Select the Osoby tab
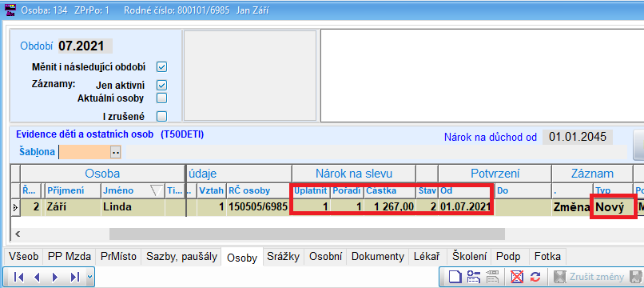This screenshot has width=644, height=288. pyautogui.click(x=242, y=258)
